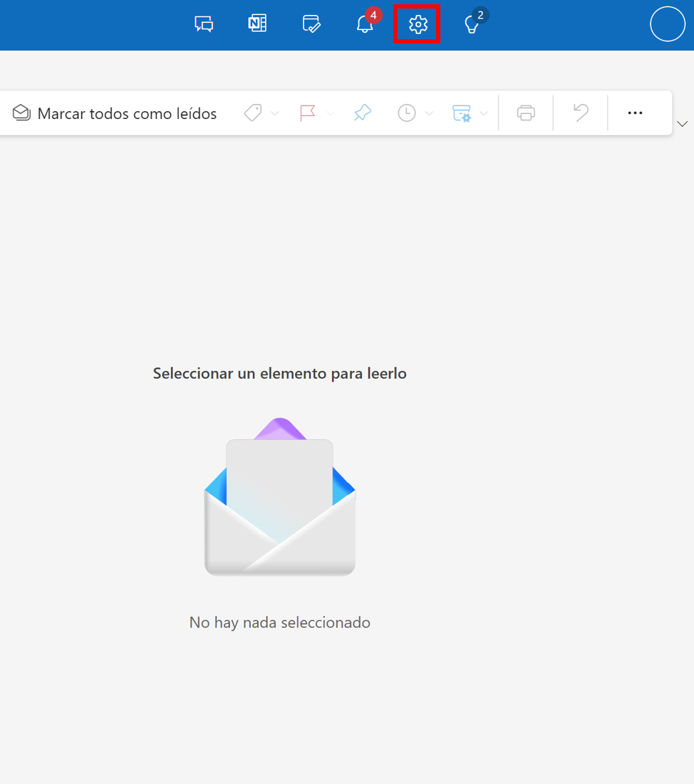Click the flag icon
This screenshot has height=784, width=694.
click(x=307, y=113)
